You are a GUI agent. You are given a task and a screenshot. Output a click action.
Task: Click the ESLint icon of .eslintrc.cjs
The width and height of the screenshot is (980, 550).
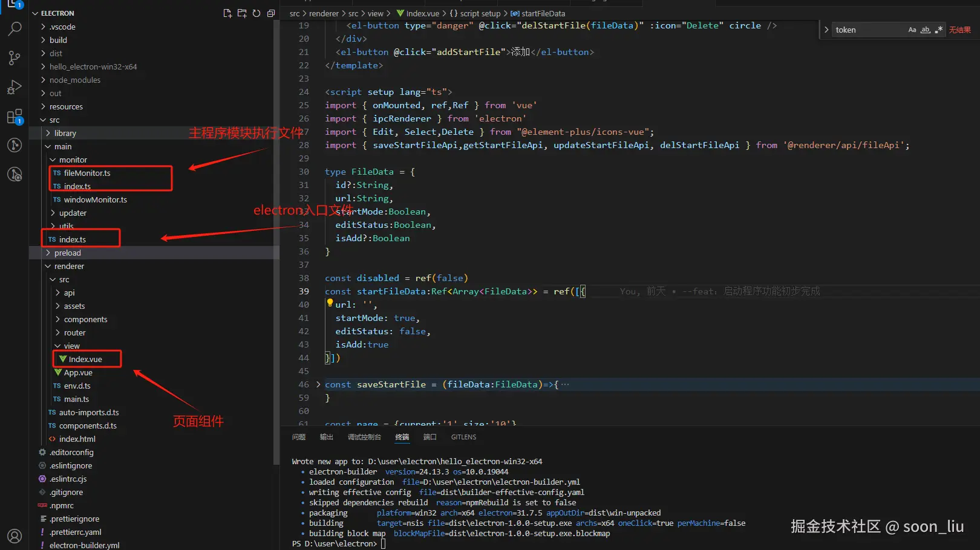42,479
